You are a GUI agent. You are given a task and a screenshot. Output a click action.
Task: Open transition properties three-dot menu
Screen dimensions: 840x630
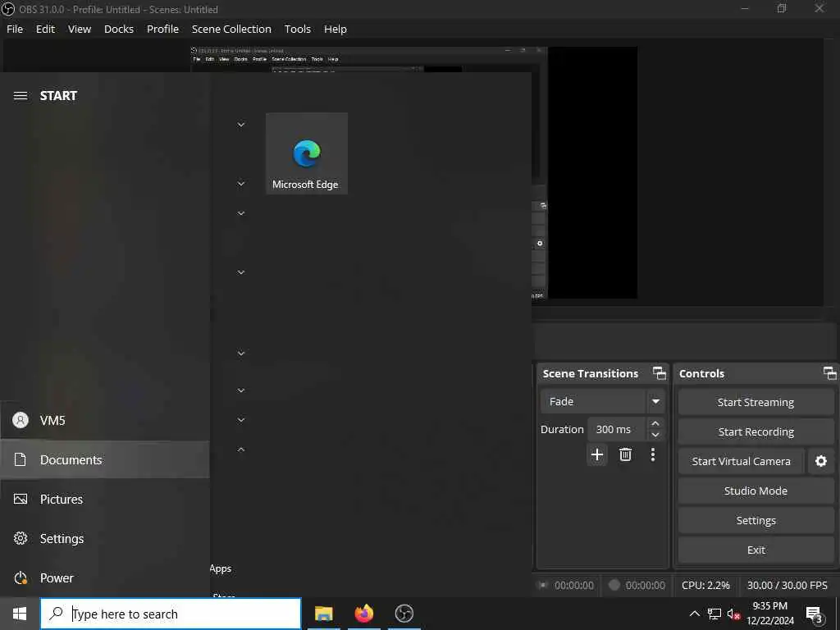[x=652, y=454]
